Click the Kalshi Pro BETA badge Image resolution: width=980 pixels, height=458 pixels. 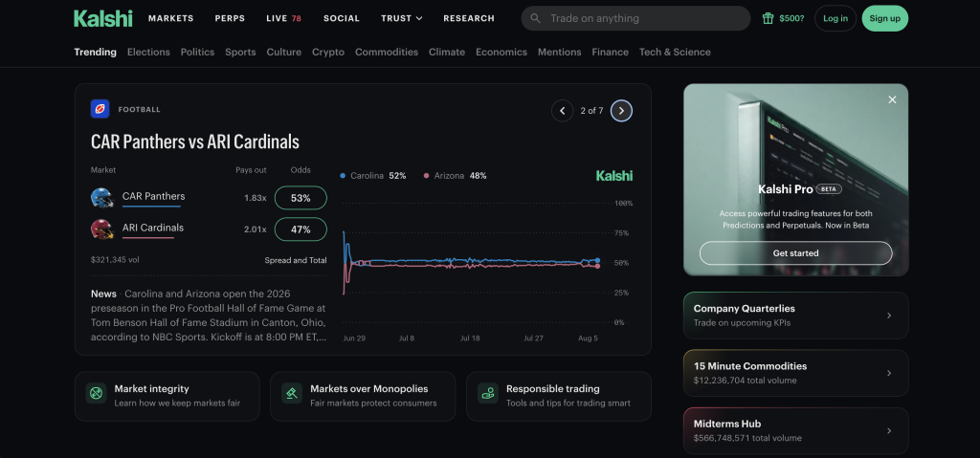tap(829, 188)
